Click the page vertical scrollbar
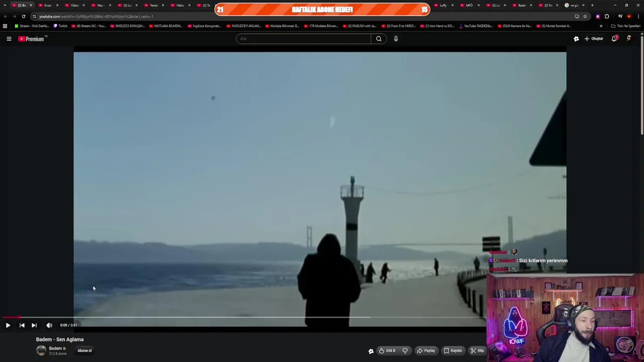 click(642, 84)
